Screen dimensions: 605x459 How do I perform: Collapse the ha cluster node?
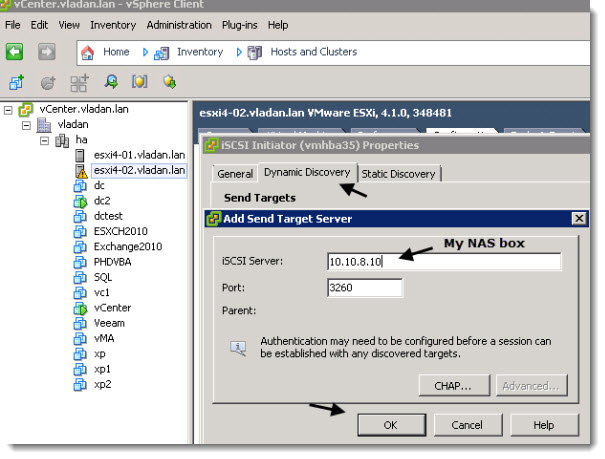[x=44, y=141]
